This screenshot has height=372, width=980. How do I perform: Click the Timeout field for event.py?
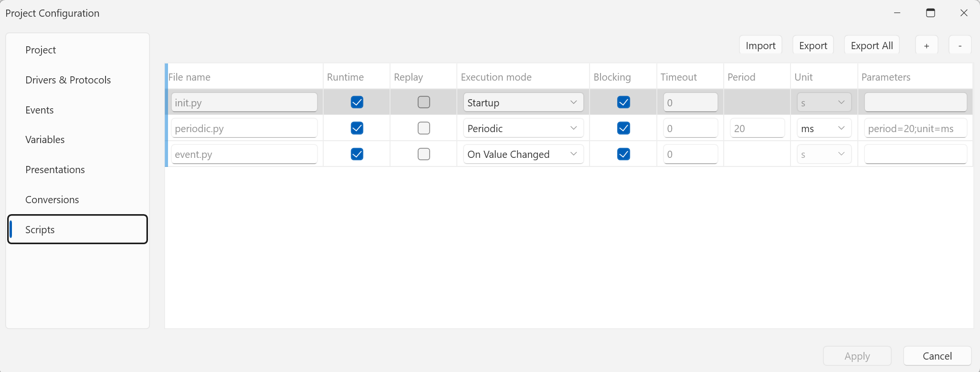690,154
